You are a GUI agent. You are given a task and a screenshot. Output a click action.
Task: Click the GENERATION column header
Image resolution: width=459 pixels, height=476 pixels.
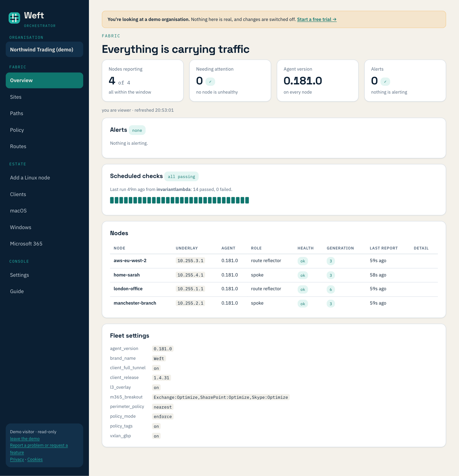click(340, 248)
